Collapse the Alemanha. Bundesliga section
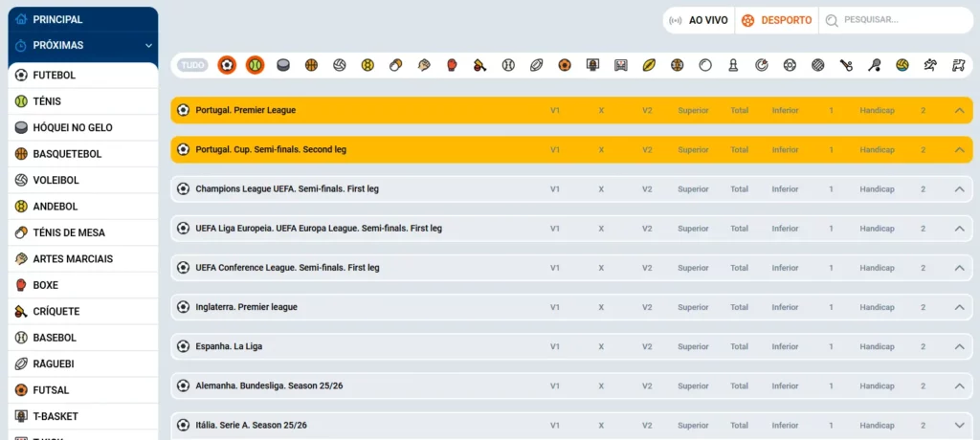 tap(960, 386)
